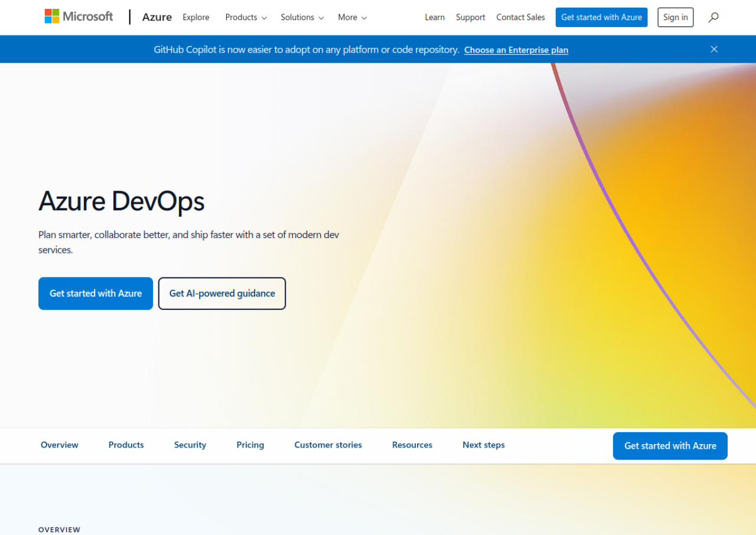Open the search magnifier icon
The height and width of the screenshot is (535, 756).
tap(713, 17)
